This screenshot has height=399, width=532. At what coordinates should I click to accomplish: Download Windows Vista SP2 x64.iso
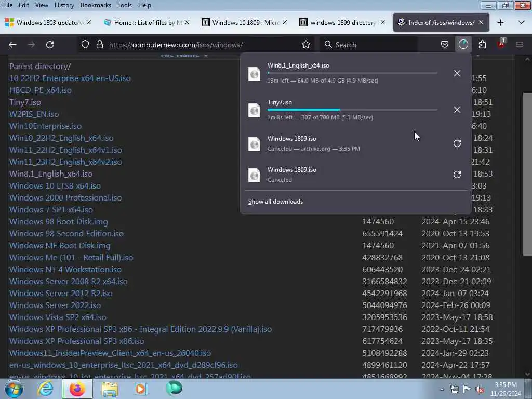58,317
